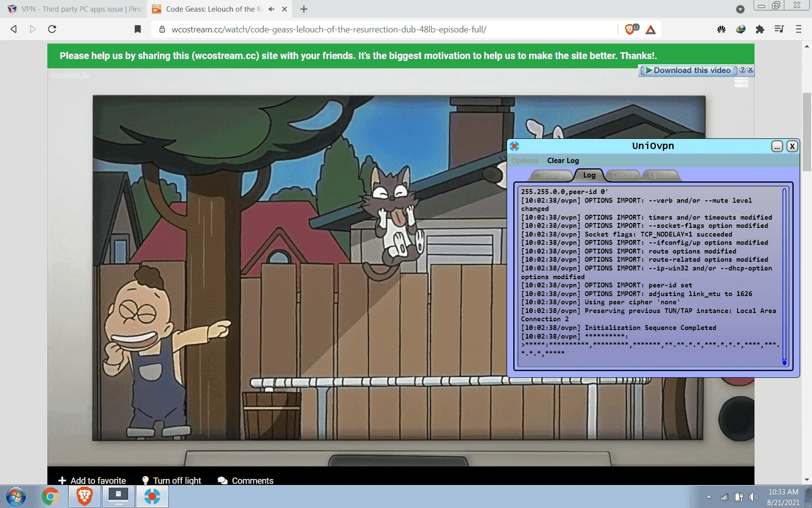View site security info via the lock icon
This screenshot has height=508, width=812.
pyautogui.click(x=162, y=30)
